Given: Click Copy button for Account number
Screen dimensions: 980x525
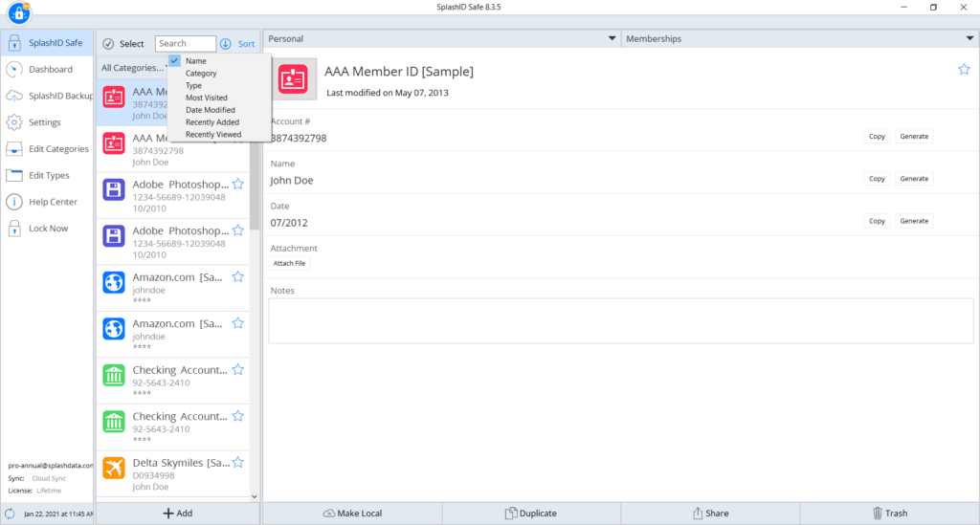Looking at the screenshot, I should pyautogui.click(x=877, y=137).
